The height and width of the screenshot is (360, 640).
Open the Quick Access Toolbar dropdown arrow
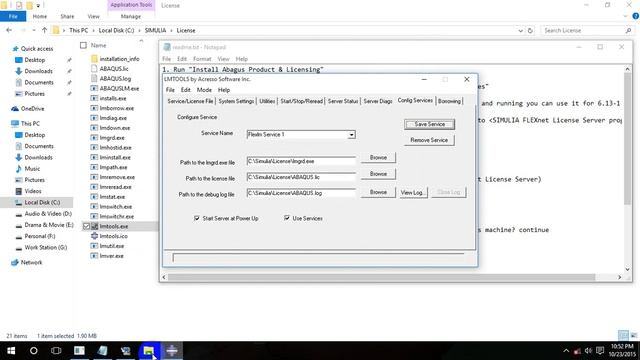pos(38,6)
